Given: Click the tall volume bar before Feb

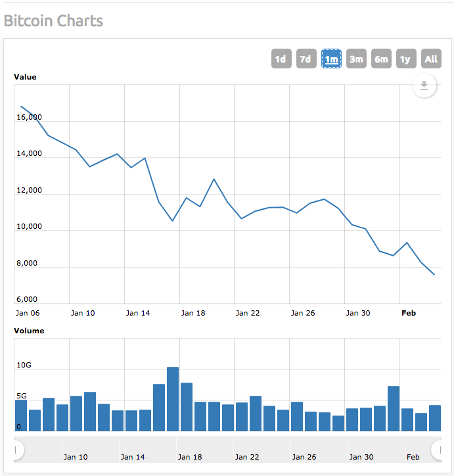Looking at the screenshot, I should 394,408.
